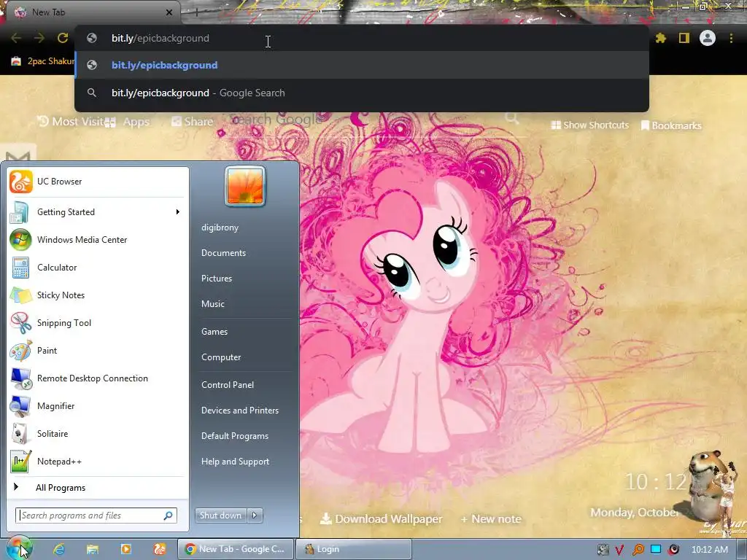Image resolution: width=747 pixels, height=560 pixels.
Task: Open Bookmarks on new tab page
Action: [x=671, y=125]
